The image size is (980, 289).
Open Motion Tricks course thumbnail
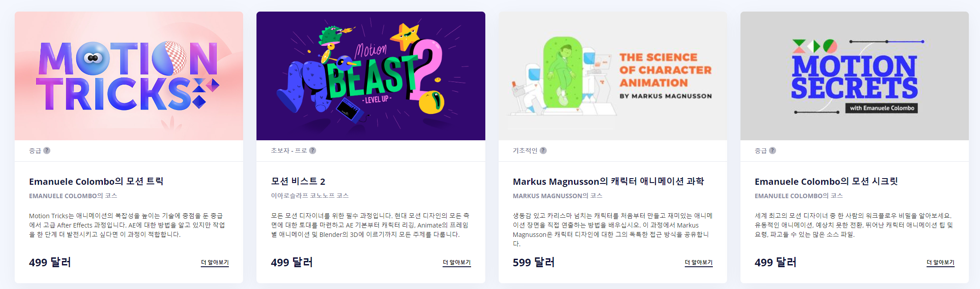pyautogui.click(x=129, y=76)
